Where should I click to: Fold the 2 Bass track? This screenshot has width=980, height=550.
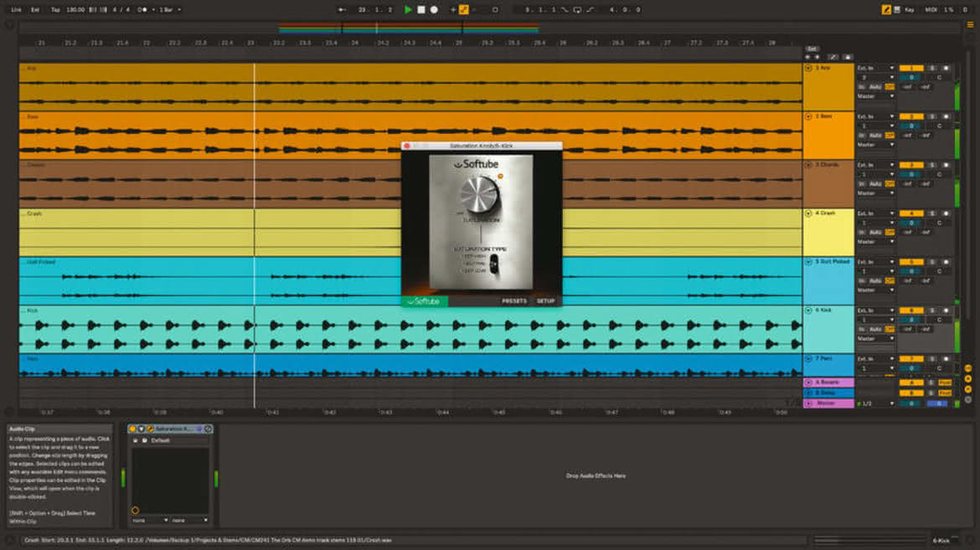(x=808, y=116)
